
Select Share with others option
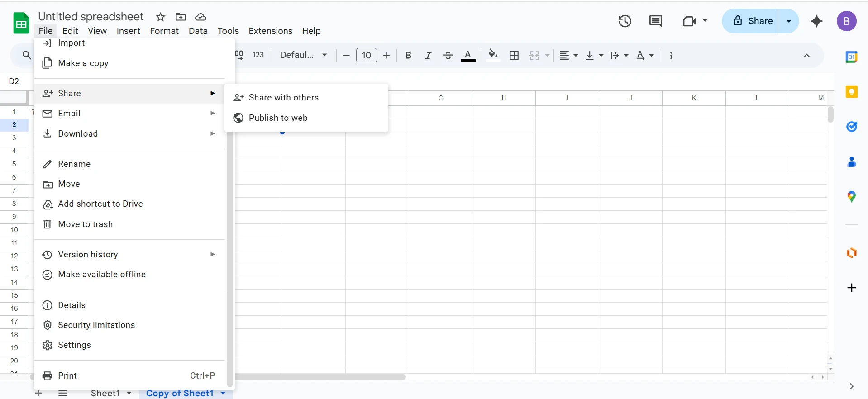click(283, 98)
